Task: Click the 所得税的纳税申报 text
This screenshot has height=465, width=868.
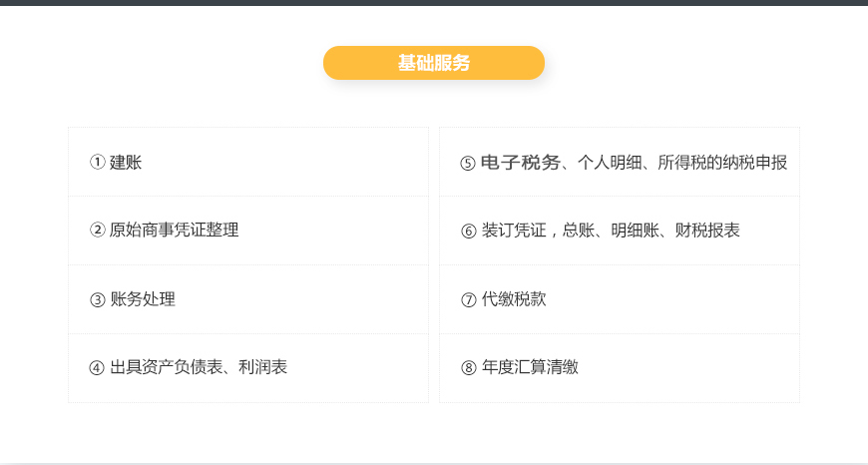Action: (722, 163)
